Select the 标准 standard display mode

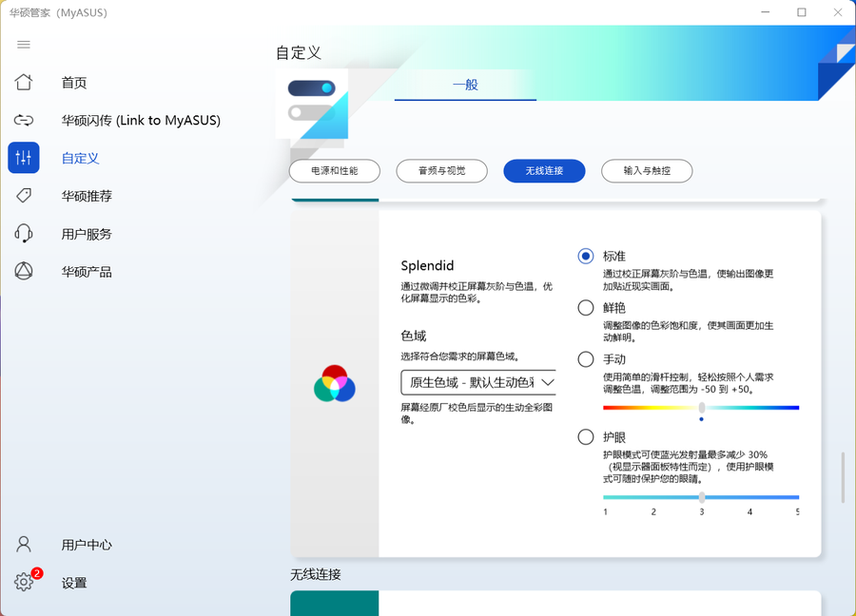point(586,256)
